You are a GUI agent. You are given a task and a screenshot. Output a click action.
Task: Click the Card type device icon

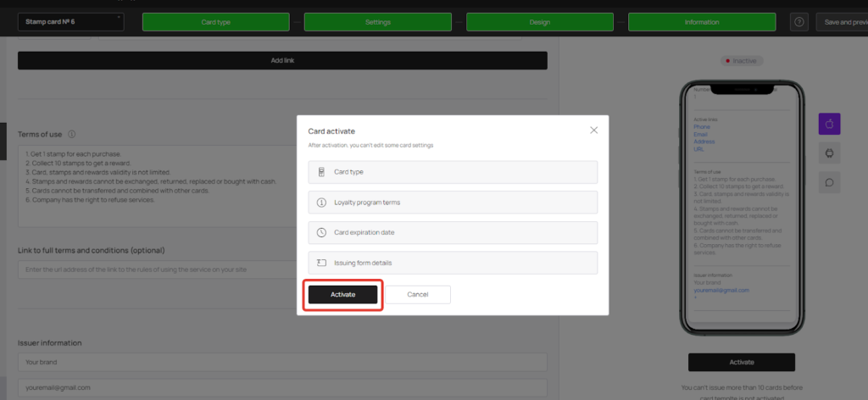321,172
